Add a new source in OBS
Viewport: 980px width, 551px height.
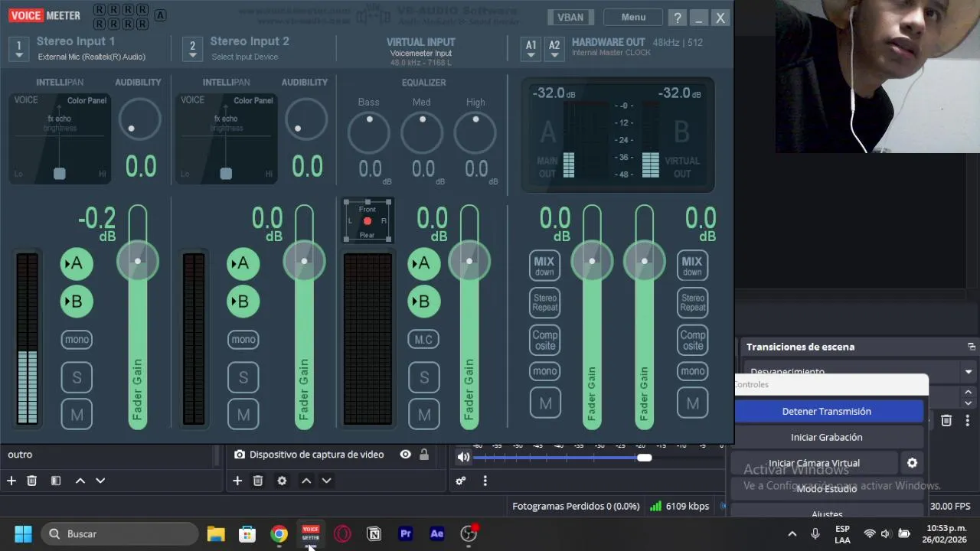237,481
